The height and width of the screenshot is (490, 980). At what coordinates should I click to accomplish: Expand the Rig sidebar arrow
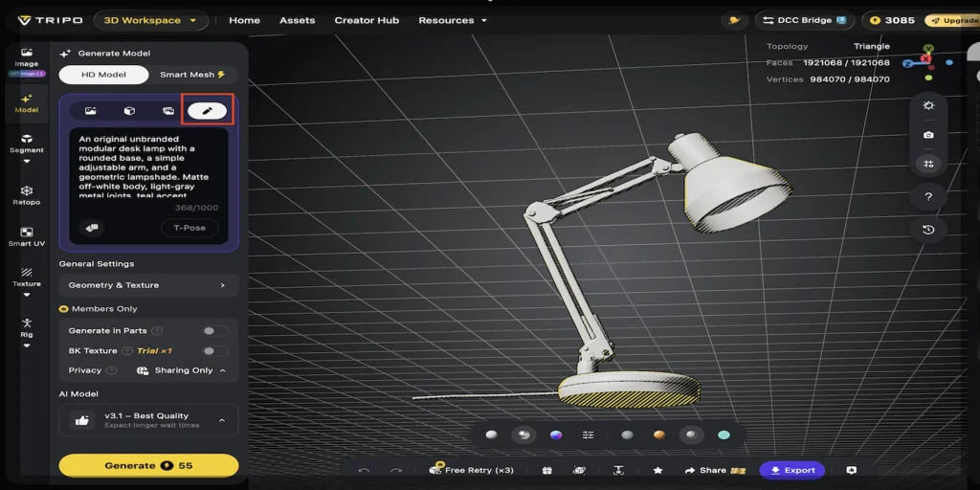click(x=26, y=345)
